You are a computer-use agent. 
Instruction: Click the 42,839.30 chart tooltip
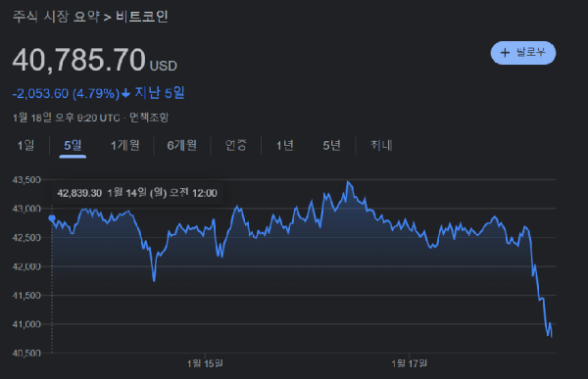tap(137, 193)
